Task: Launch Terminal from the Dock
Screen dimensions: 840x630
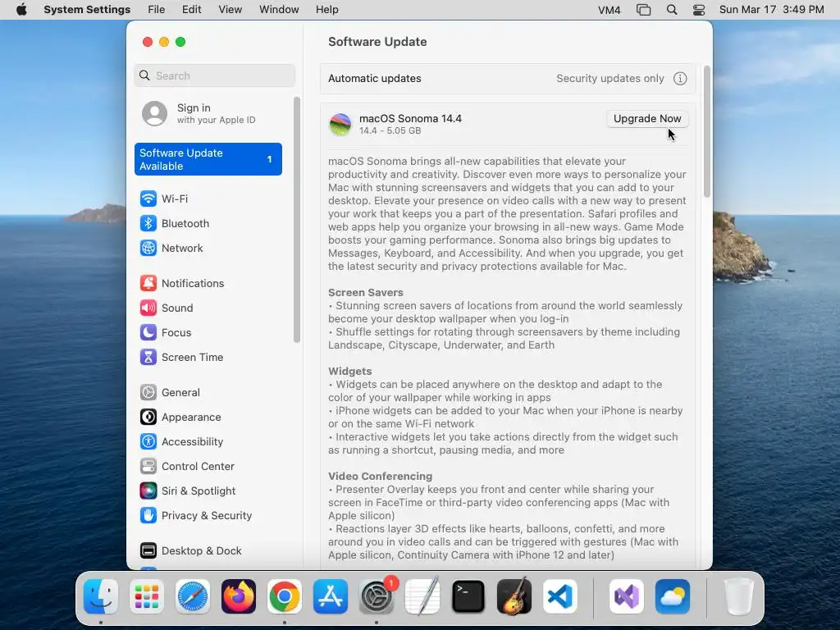Action: pyautogui.click(x=468, y=596)
